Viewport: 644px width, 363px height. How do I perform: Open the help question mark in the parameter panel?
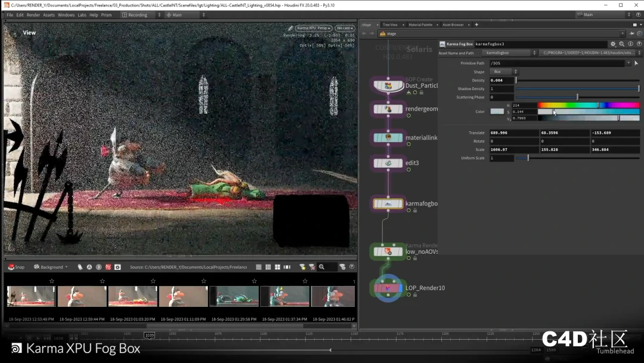638,44
